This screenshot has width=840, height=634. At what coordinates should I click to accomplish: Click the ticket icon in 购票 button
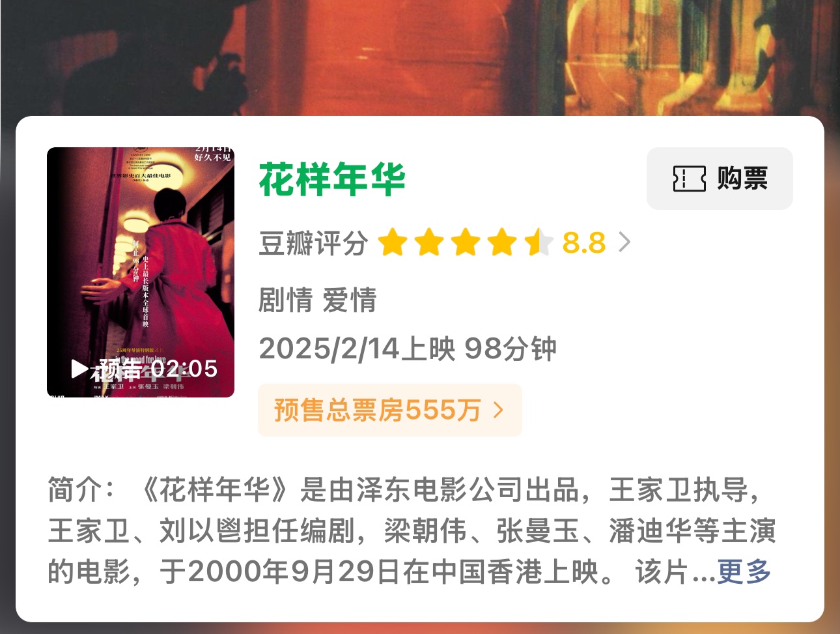click(690, 179)
